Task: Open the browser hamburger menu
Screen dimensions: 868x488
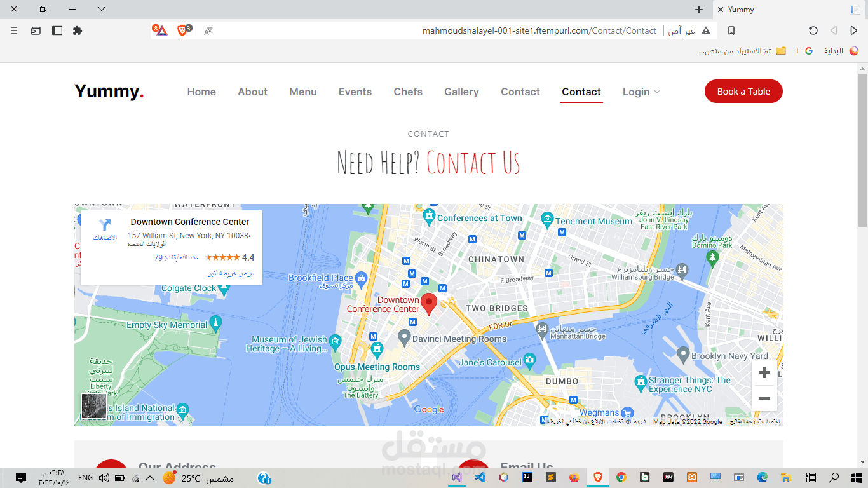Action: (14, 30)
